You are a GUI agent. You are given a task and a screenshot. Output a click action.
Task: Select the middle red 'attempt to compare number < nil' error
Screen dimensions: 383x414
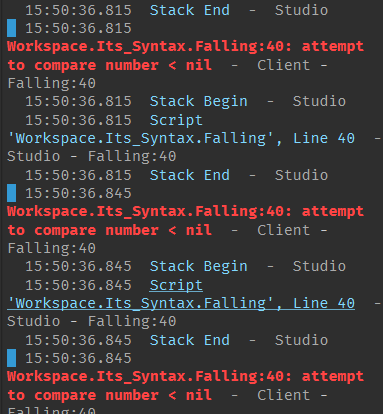(185, 221)
